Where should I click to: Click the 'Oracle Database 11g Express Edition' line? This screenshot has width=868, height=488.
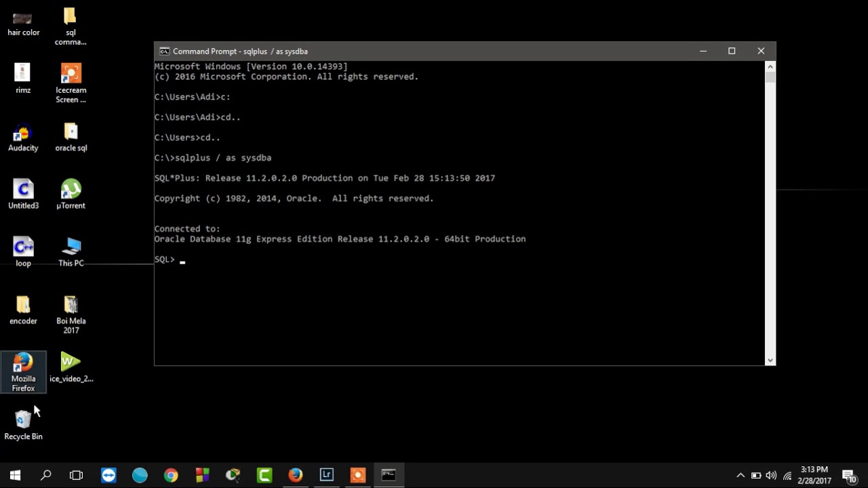point(340,239)
